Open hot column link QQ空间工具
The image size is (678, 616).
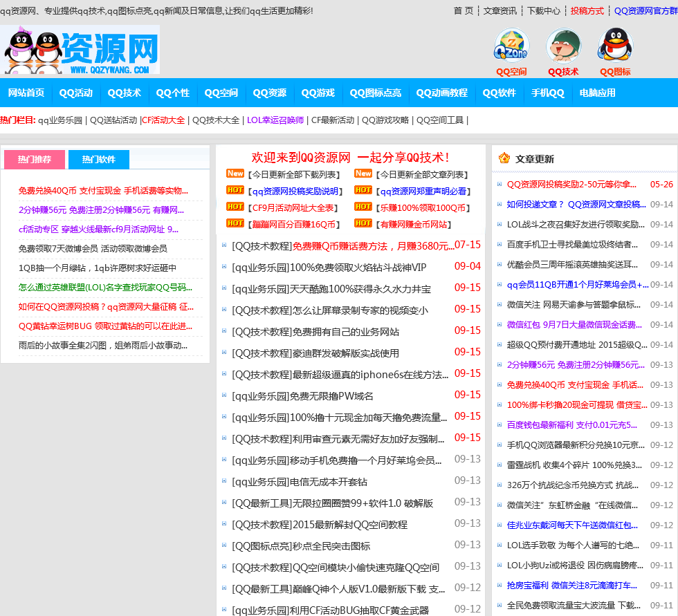click(440, 120)
